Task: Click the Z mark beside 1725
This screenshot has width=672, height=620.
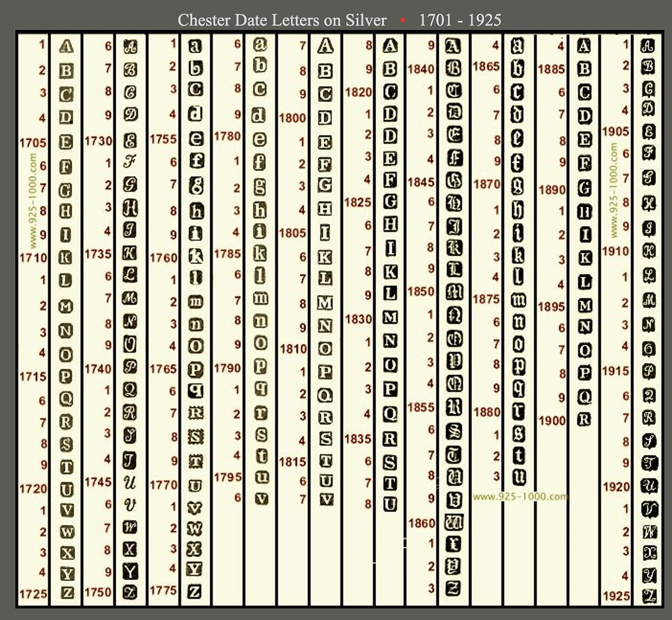Action: [x=67, y=593]
